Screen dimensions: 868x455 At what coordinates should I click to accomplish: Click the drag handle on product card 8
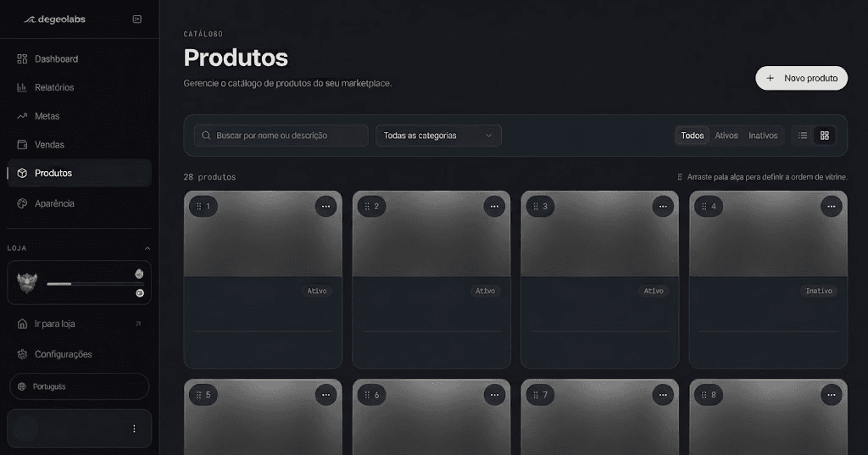click(x=704, y=395)
